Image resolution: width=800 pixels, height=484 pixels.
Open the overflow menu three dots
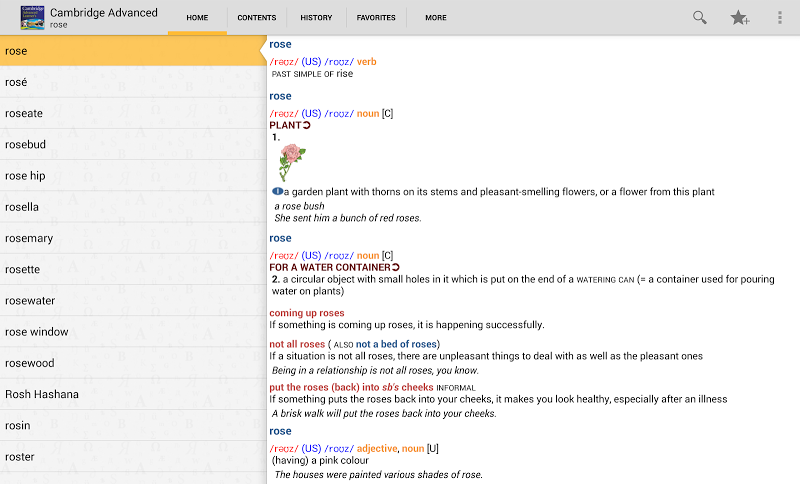point(780,18)
